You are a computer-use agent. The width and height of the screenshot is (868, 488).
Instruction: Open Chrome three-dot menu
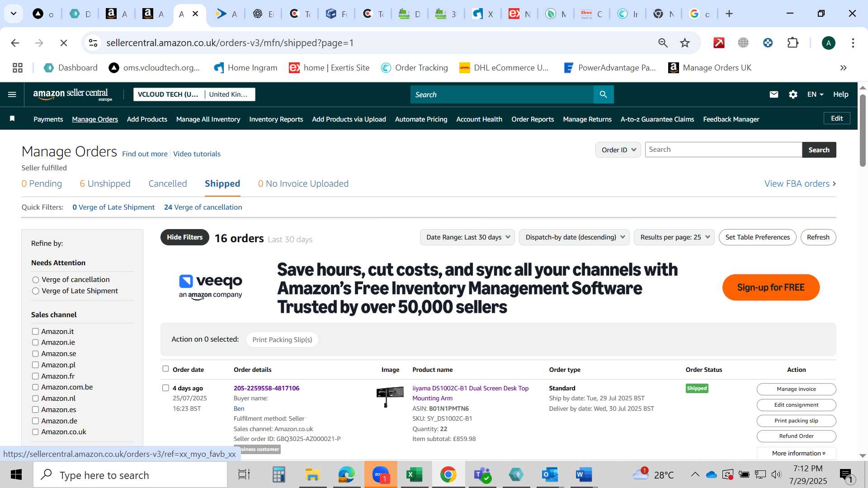tap(853, 43)
